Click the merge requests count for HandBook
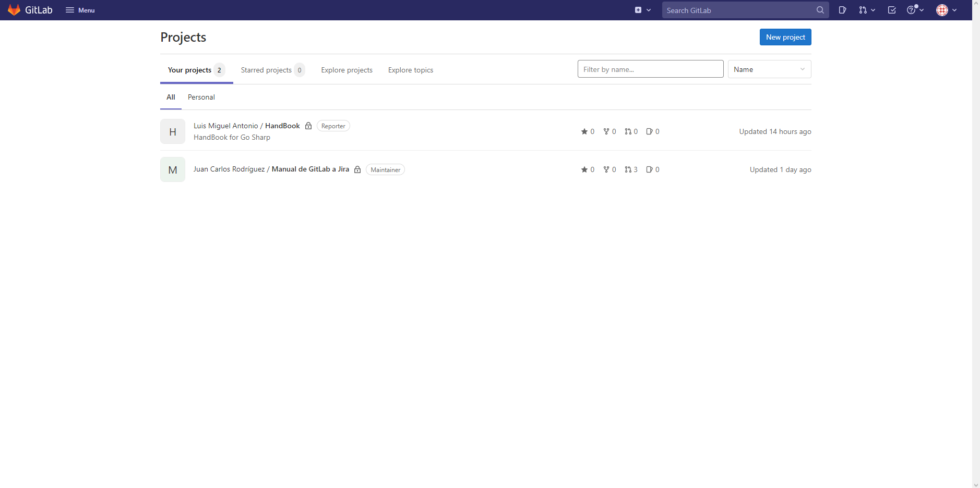Image resolution: width=980 pixels, height=488 pixels. (631, 131)
